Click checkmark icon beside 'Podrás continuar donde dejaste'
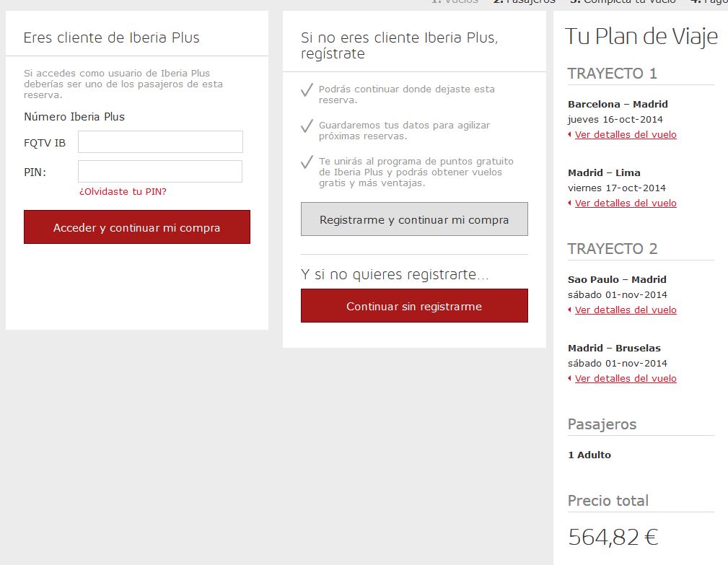The width and height of the screenshot is (728, 565). pyautogui.click(x=307, y=90)
